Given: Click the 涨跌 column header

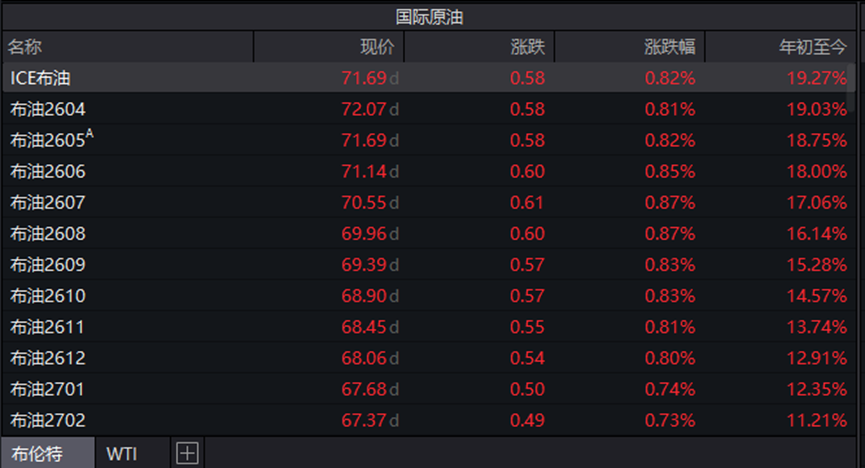Looking at the screenshot, I should [x=527, y=47].
